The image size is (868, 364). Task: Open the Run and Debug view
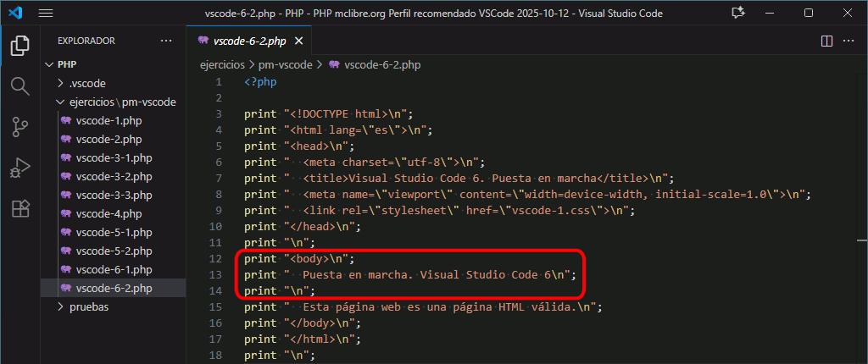(20, 168)
